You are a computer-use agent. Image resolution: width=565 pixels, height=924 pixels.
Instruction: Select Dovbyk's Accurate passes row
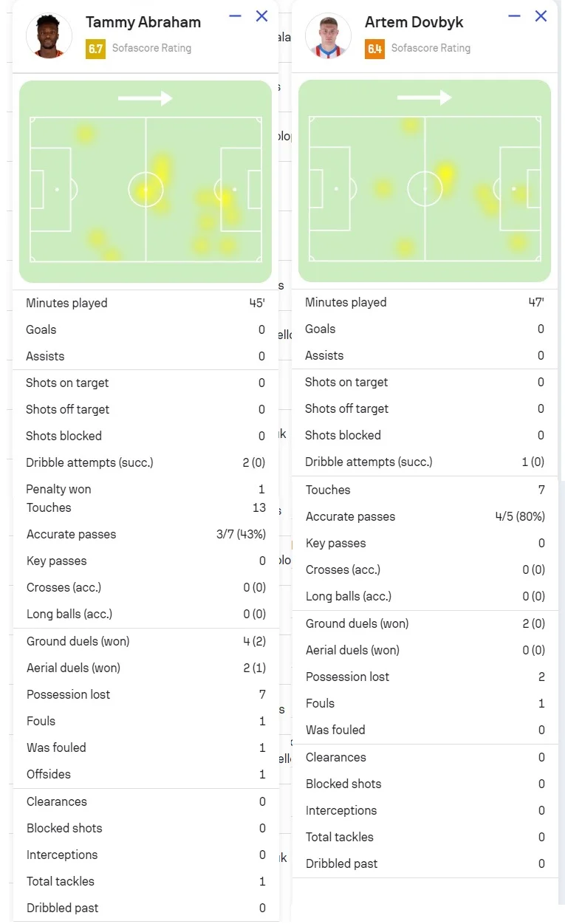coord(425,516)
